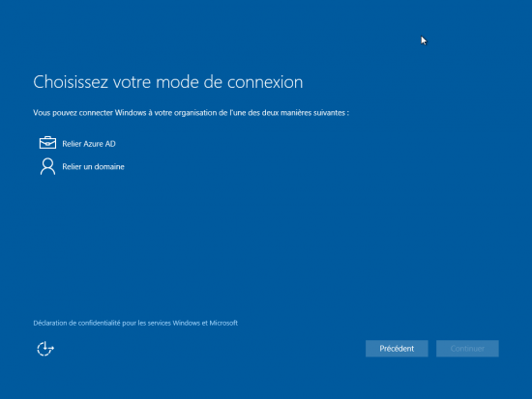Proceed using the Continuer button

click(467, 349)
